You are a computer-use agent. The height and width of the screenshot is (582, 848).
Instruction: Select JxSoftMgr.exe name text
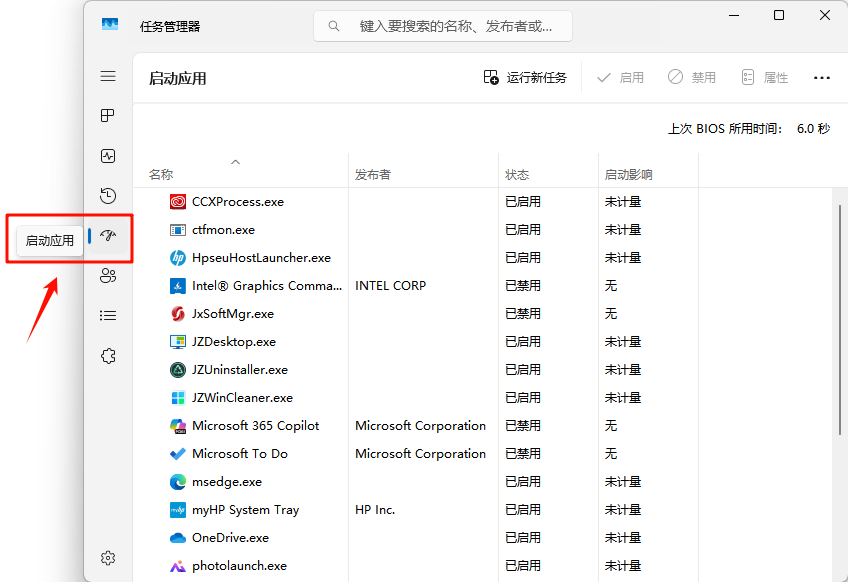233,314
